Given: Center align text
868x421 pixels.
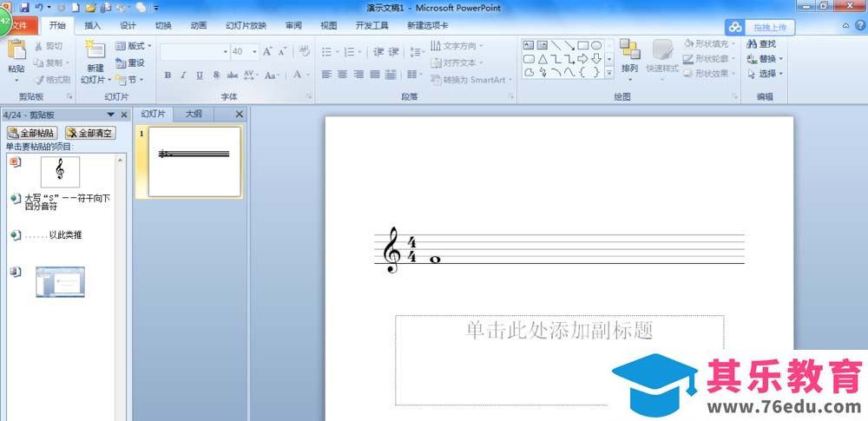Looking at the screenshot, I should coord(343,75).
